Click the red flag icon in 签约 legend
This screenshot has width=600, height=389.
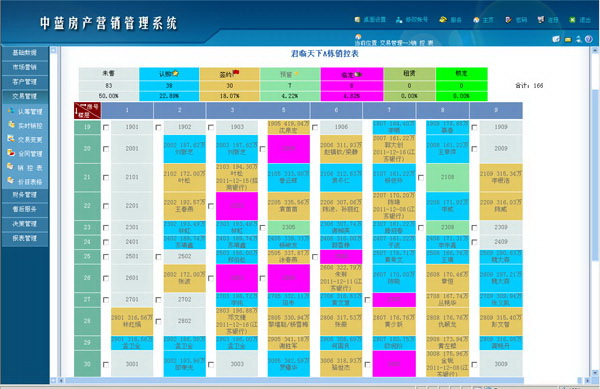point(236,72)
